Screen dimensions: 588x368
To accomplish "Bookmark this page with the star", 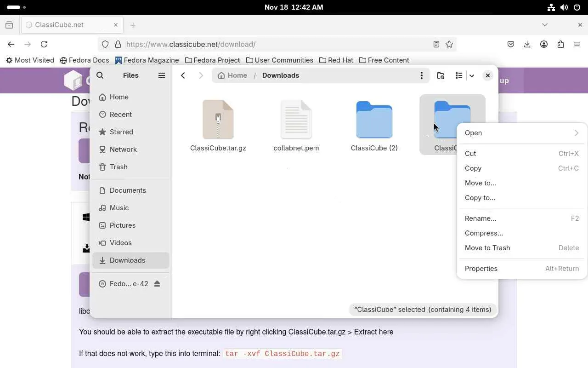I will (x=449, y=44).
